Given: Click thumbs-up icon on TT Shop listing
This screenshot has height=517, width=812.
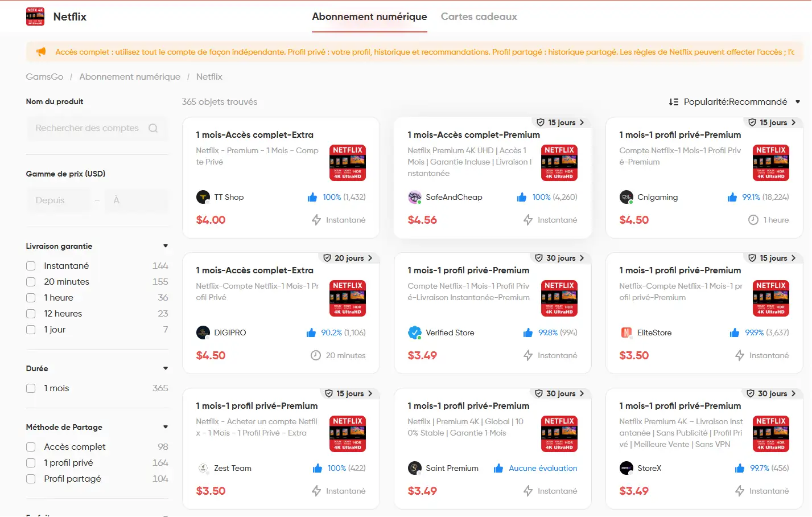Looking at the screenshot, I should click(312, 197).
